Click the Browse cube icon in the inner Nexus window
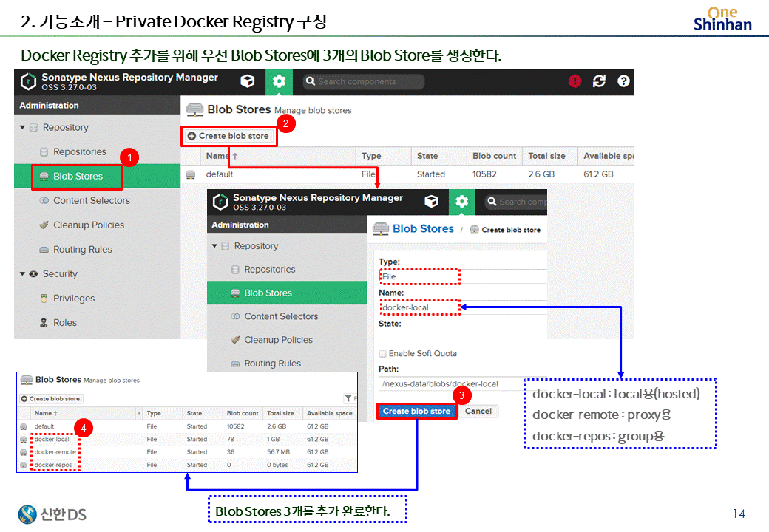The image size is (769, 532). 431,201
